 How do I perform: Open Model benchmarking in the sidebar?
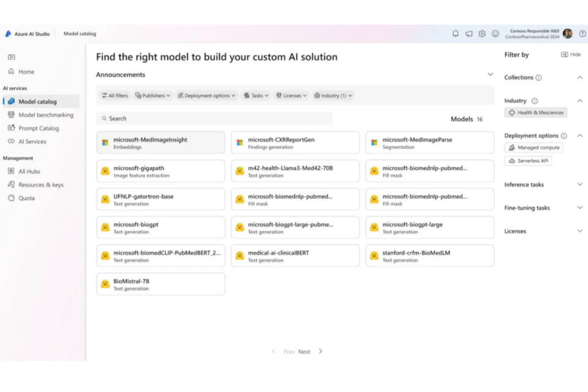click(x=45, y=115)
